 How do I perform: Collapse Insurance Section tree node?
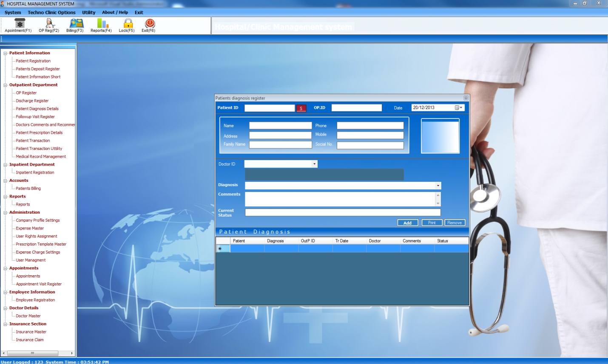click(6, 324)
